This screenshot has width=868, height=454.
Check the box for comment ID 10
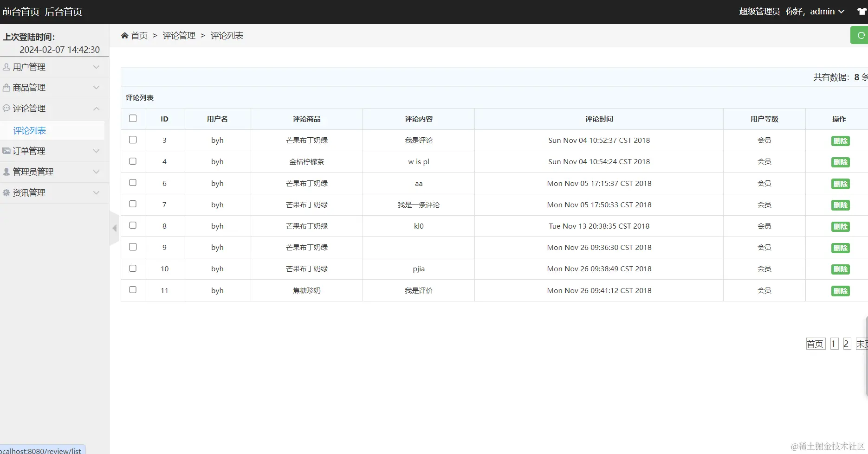pos(133,268)
